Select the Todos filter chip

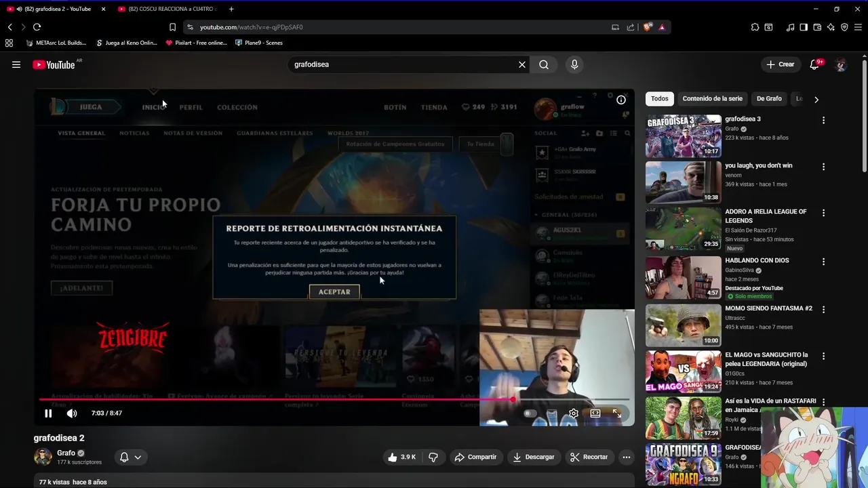[x=660, y=99]
